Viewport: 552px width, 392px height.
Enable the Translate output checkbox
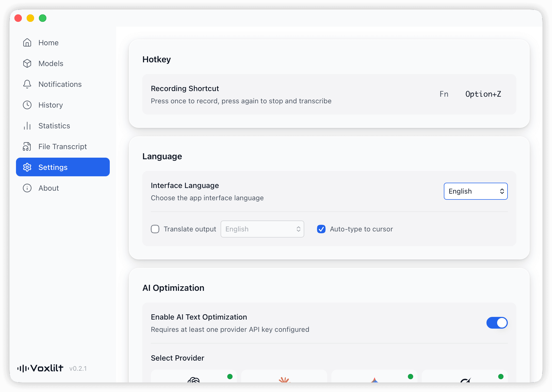[155, 229]
